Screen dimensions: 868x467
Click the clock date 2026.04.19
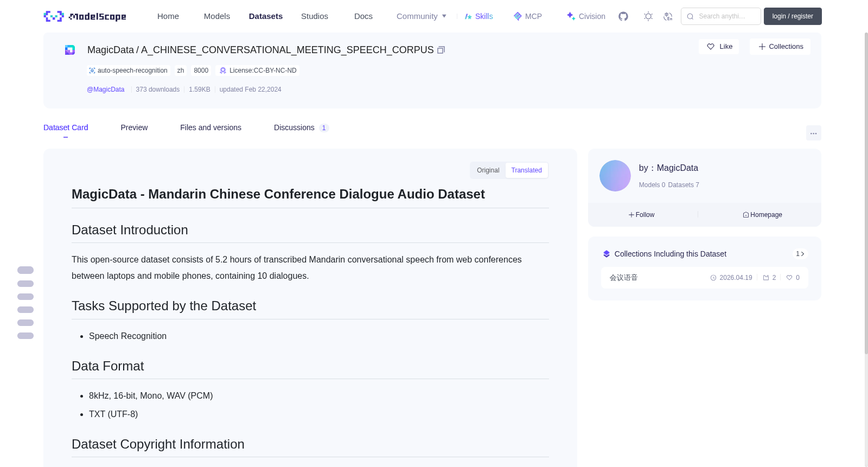731,278
